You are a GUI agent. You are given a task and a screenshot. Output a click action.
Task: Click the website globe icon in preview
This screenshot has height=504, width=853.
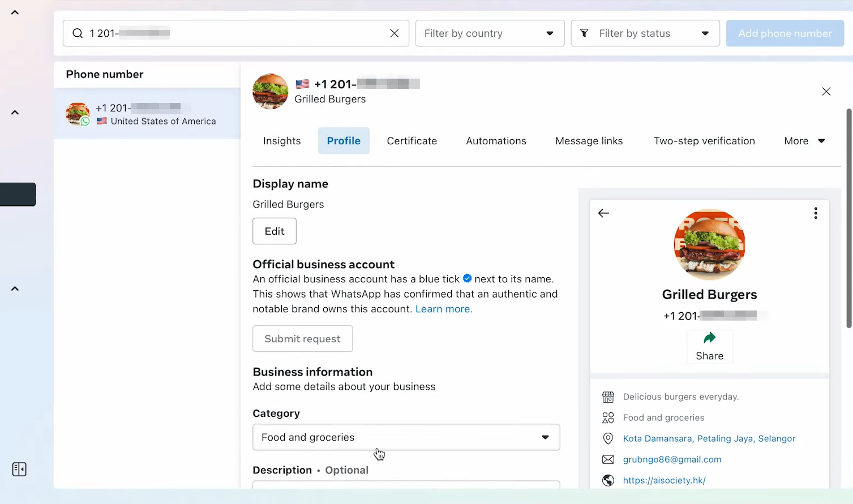[608, 480]
